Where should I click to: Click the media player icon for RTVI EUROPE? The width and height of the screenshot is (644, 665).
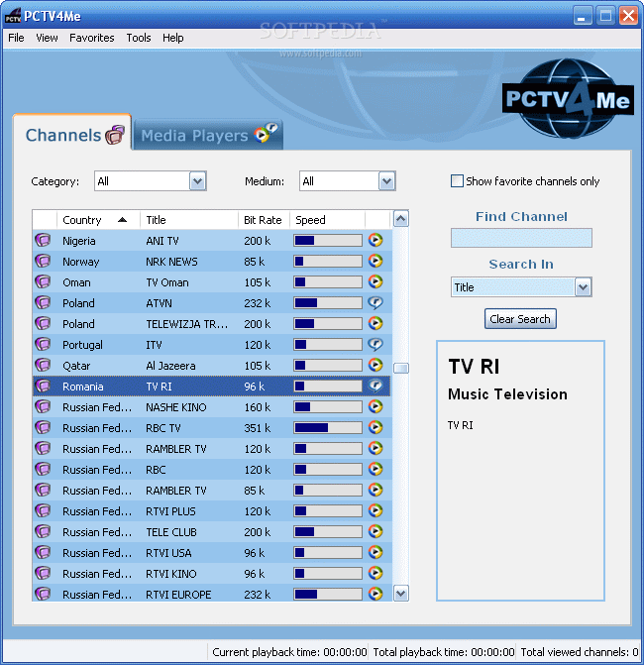click(376, 594)
